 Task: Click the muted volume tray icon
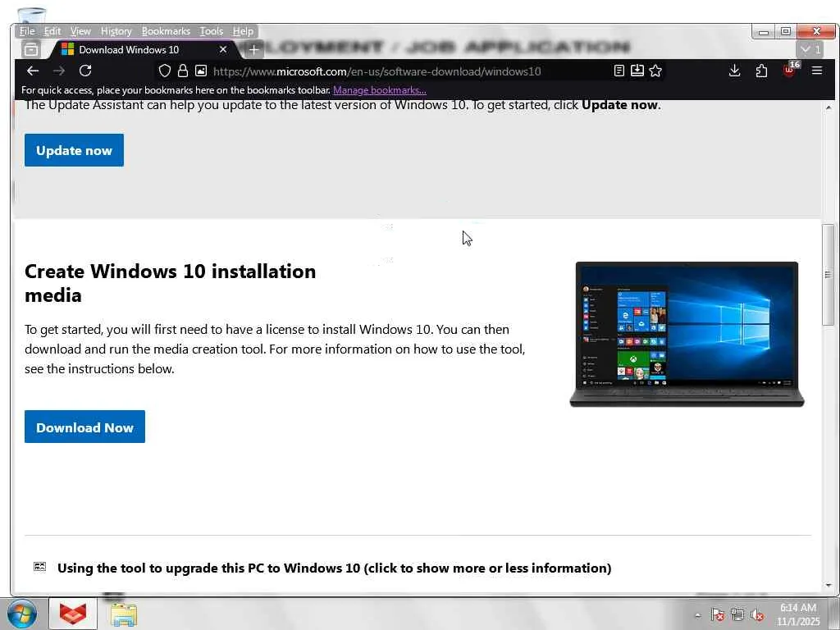pos(757,615)
